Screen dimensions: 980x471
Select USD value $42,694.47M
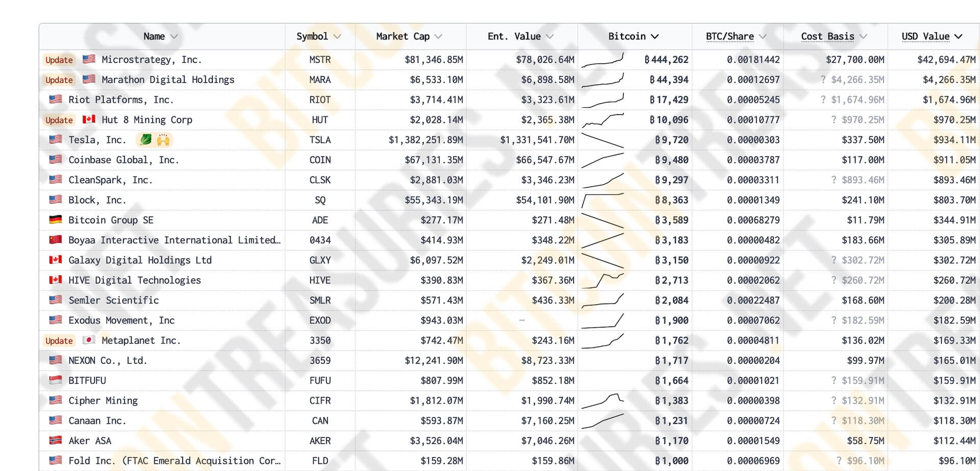946,60
